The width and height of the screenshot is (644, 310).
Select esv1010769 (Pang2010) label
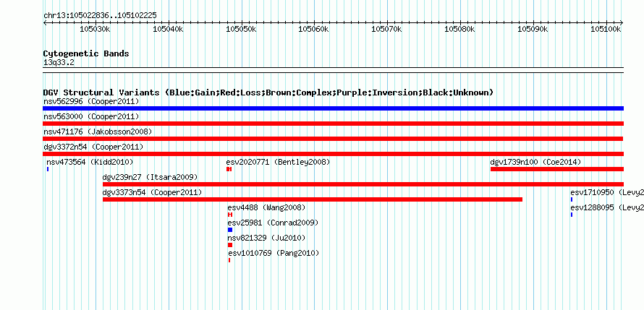coord(274,253)
